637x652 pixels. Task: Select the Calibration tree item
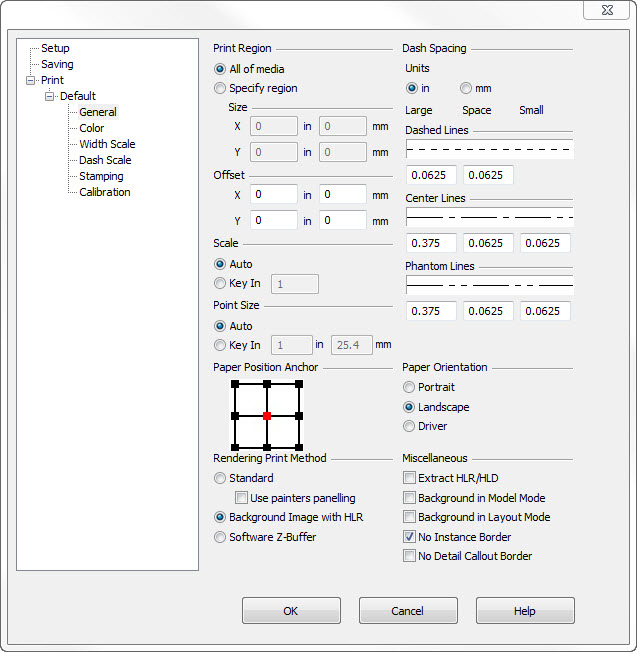click(x=105, y=192)
